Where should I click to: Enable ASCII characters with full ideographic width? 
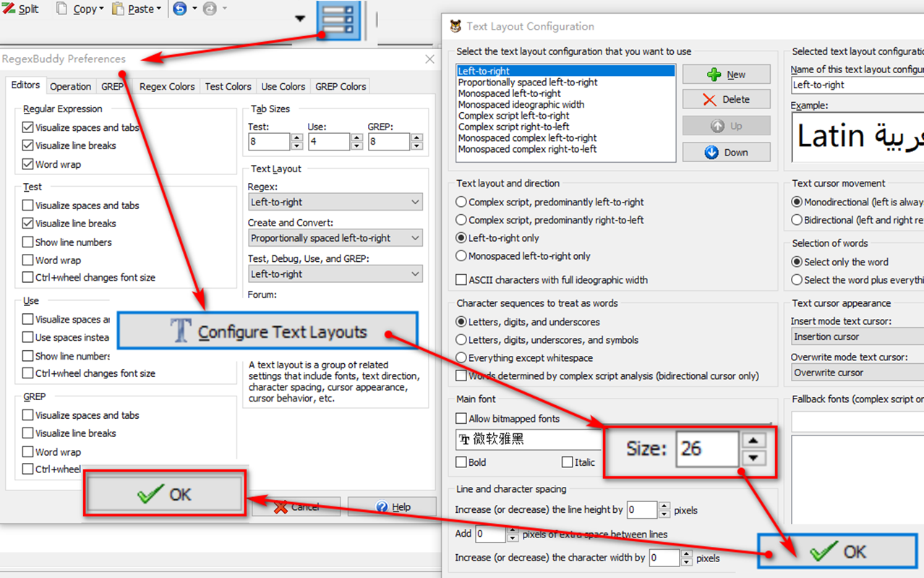click(x=461, y=280)
